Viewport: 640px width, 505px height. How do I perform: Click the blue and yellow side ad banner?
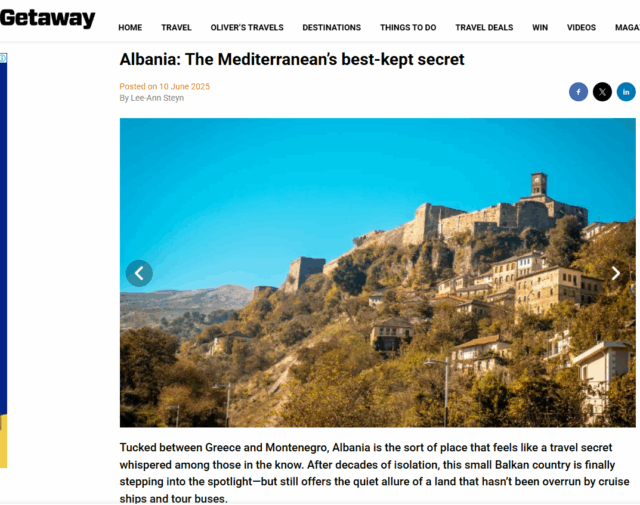[3, 260]
